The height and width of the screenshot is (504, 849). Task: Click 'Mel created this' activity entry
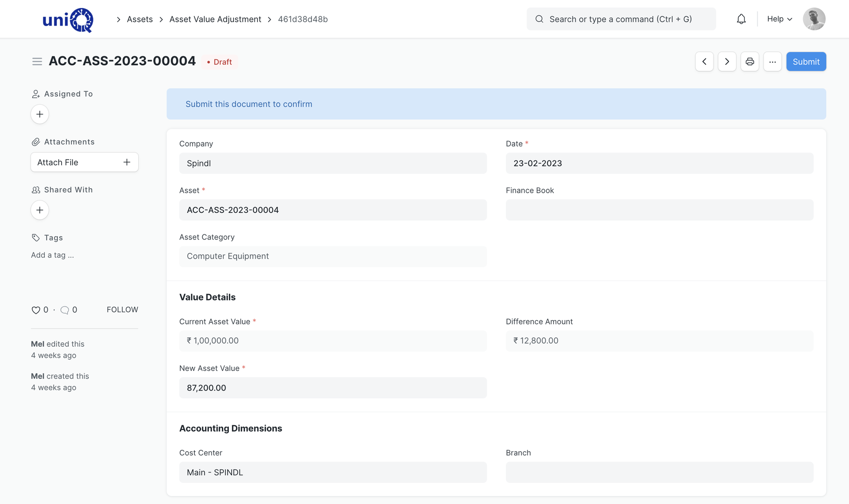point(60,382)
